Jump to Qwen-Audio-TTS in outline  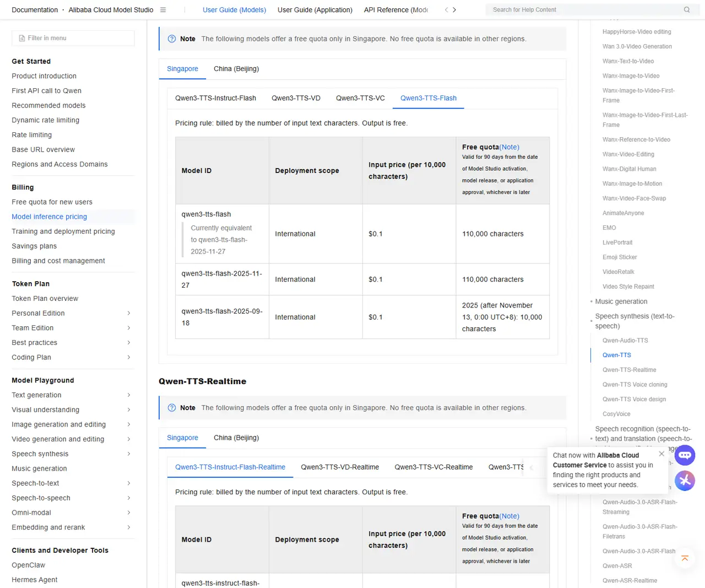pos(625,341)
